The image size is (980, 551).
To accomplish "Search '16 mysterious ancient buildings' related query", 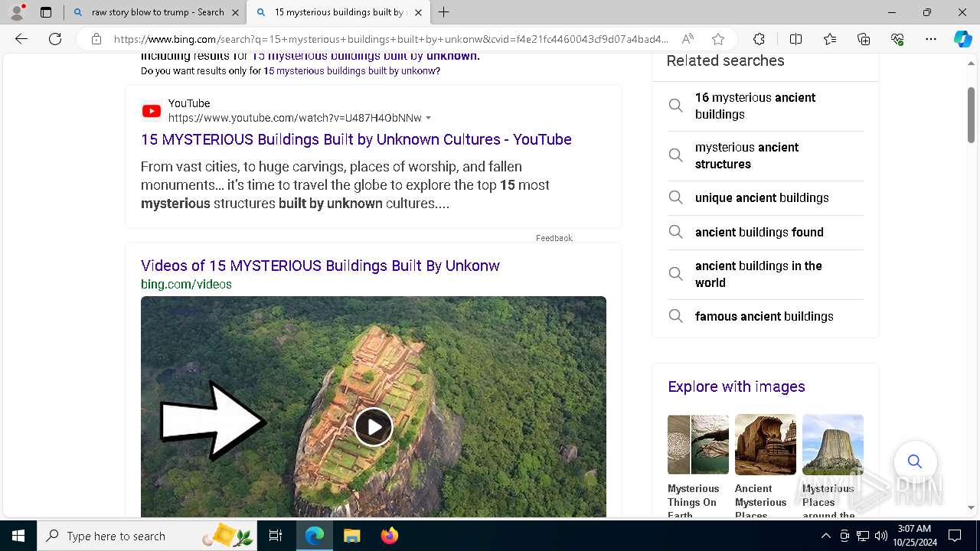I will (x=766, y=106).
